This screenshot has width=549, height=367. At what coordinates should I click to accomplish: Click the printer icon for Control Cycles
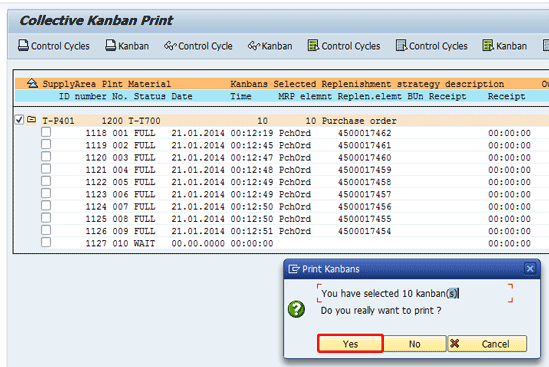23,46
